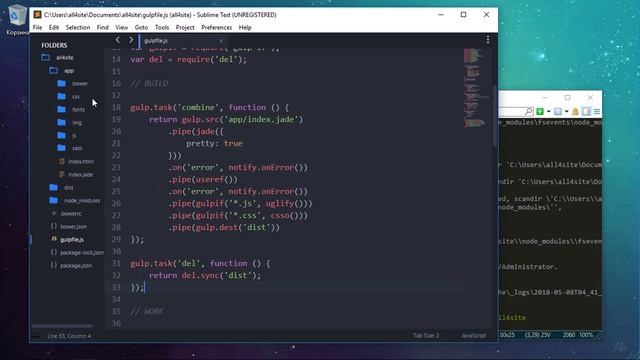Expand the node_modules folder
Viewport: 640px width, 360px height.
coord(53,200)
